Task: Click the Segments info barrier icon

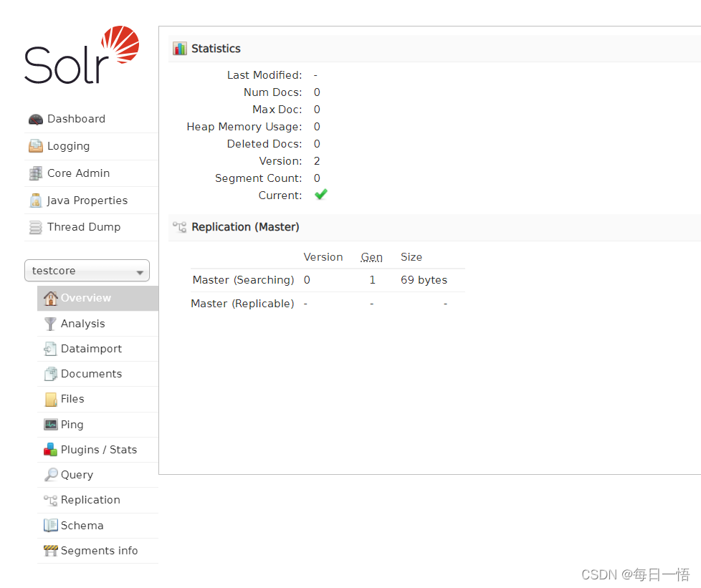Action: coord(51,551)
